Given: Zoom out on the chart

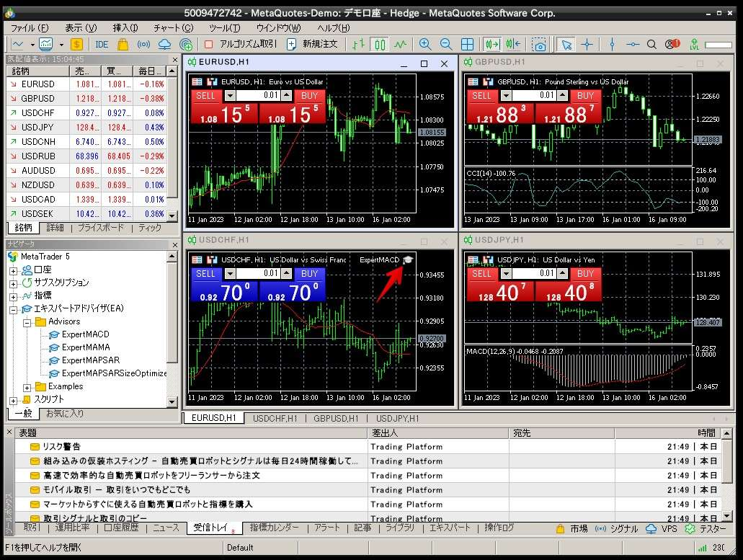Looking at the screenshot, I should point(446,45).
